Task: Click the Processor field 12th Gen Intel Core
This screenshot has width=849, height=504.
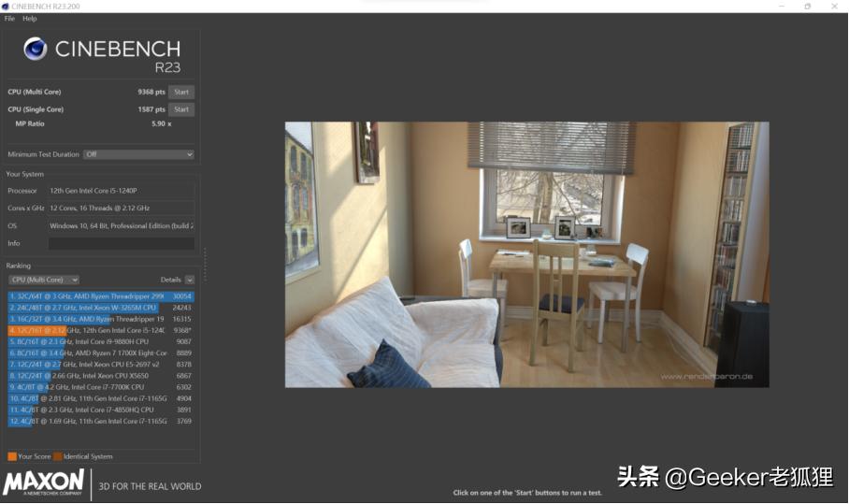Action: click(122, 191)
